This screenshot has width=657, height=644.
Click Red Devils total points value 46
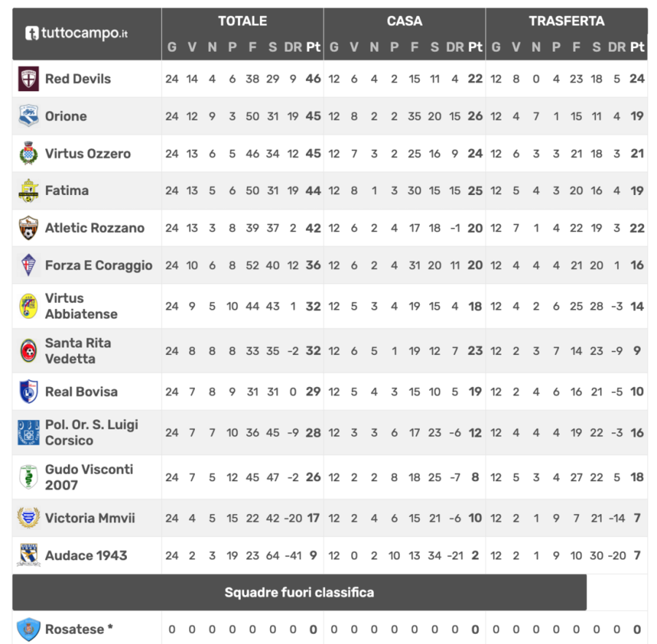[313, 79]
